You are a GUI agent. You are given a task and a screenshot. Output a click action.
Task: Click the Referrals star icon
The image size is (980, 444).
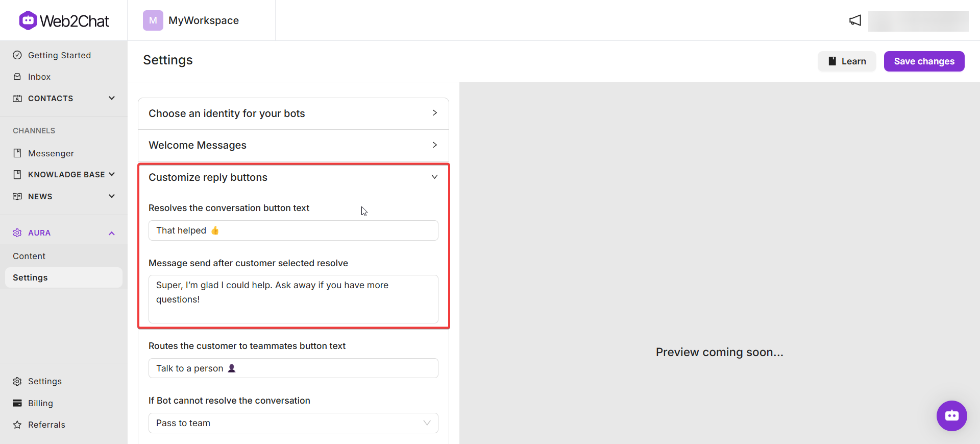17,425
